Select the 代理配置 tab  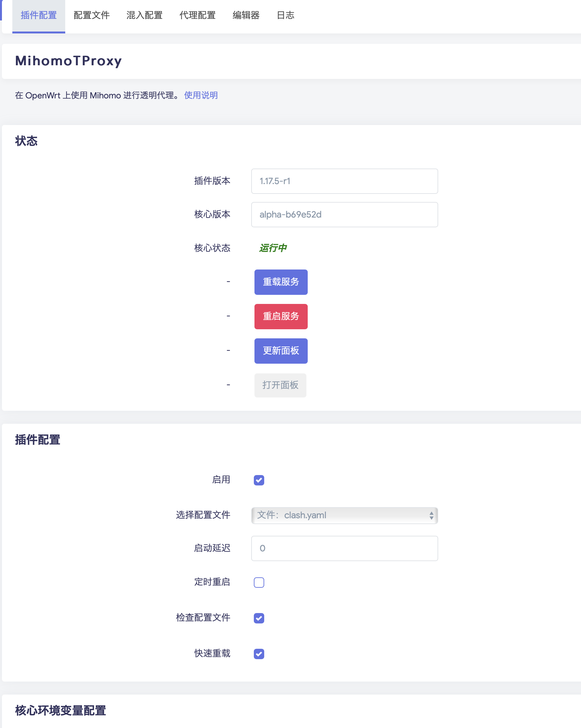[197, 16]
